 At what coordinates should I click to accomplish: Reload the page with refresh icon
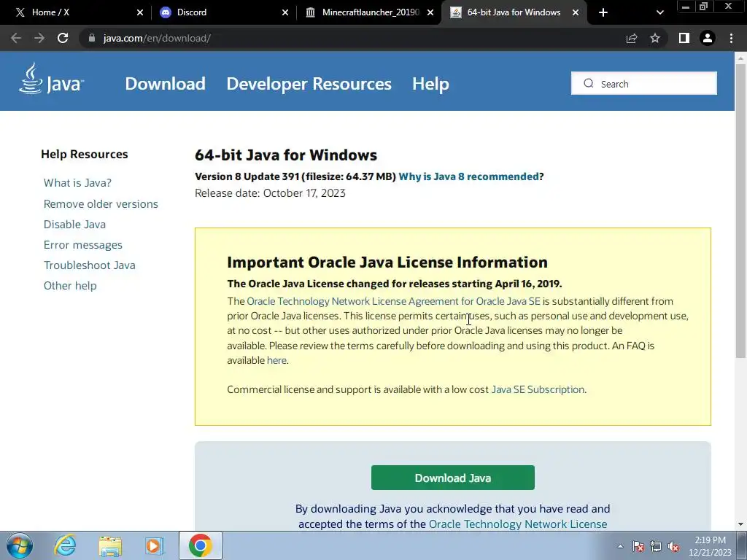click(x=63, y=38)
